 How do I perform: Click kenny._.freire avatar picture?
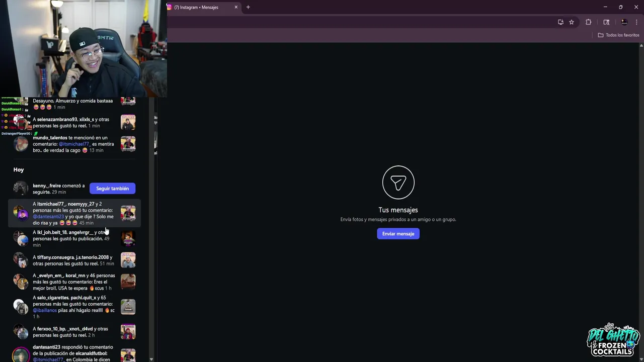point(21,189)
